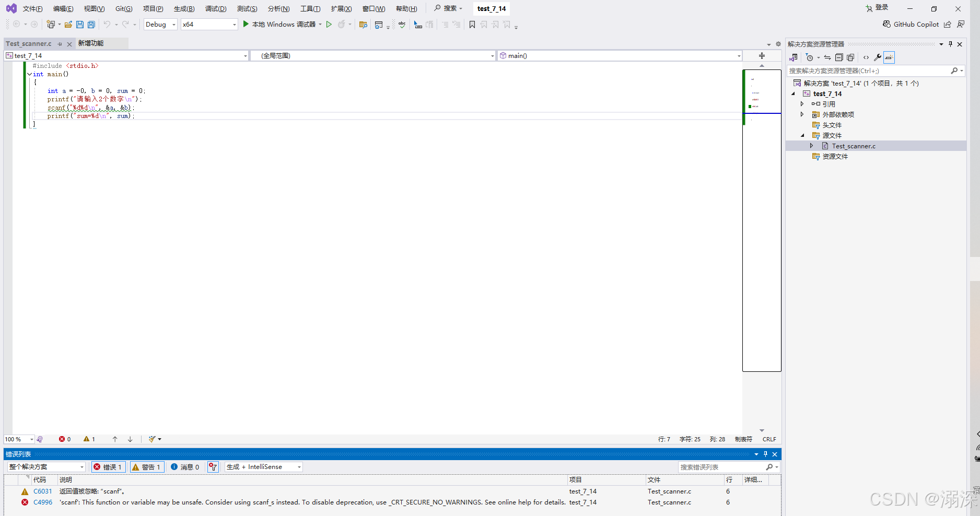
Task: Open the (全局范围) scope dropdown
Action: tap(373, 56)
